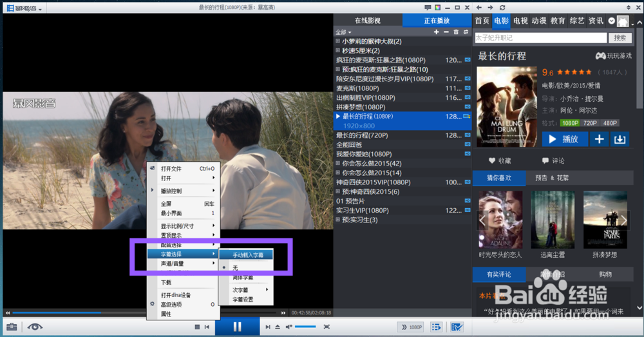Click the eject/open file icon
The image size is (644, 337).
click(278, 327)
